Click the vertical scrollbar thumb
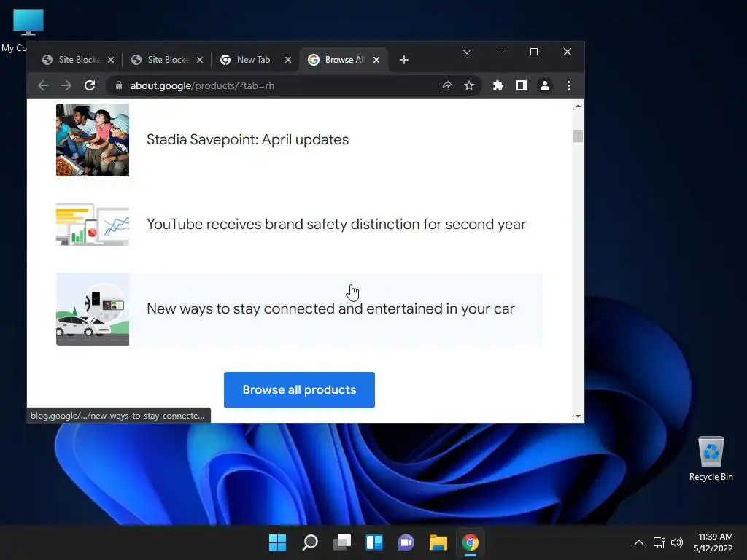Viewport: 747px width, 560px height. coord(578,136)
